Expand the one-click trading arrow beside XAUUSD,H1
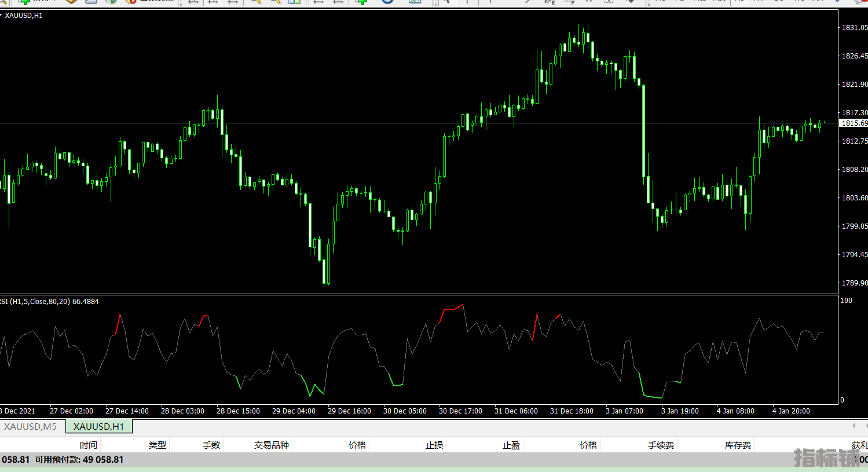The width and height of the screenshot is (868, 472). tap(1, 15)
